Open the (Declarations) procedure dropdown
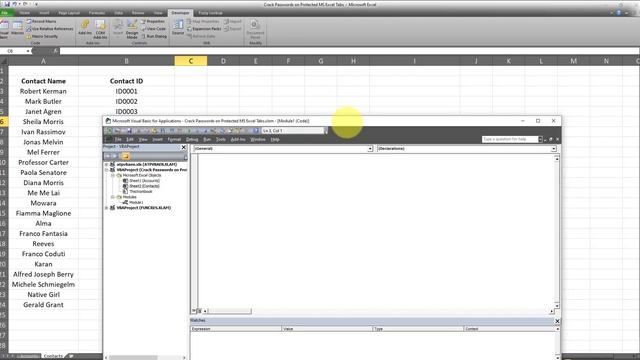The height and width of the screenshot is (360, 640). pos(553,149)
